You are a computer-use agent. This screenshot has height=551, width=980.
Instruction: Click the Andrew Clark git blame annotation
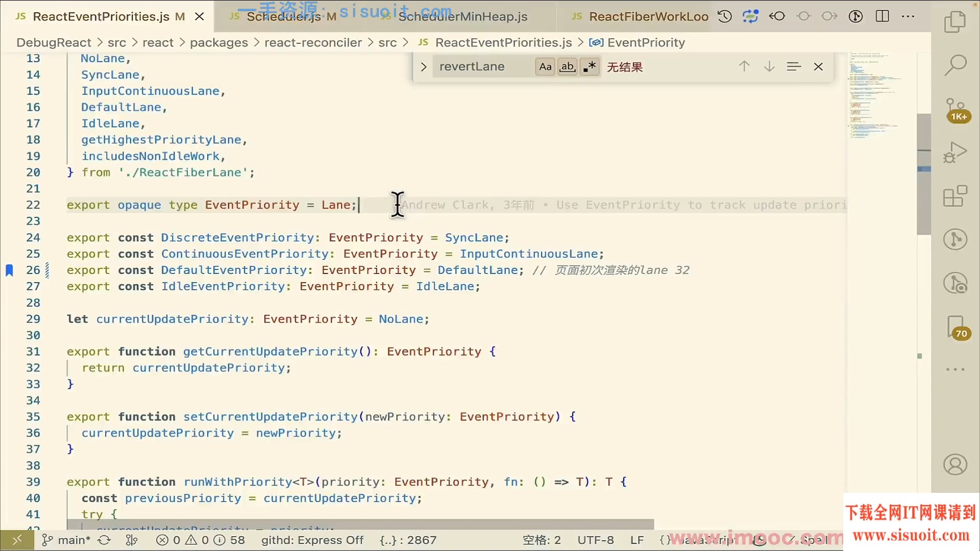[x=624, y=205]
